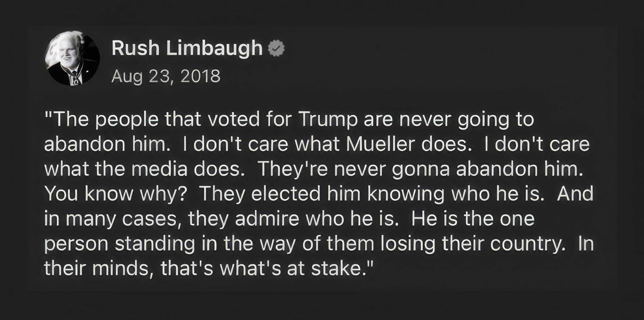644x320 pixels.
Task: Open the Rush Limbaugh profile name
Action: (x=187, y=48)
